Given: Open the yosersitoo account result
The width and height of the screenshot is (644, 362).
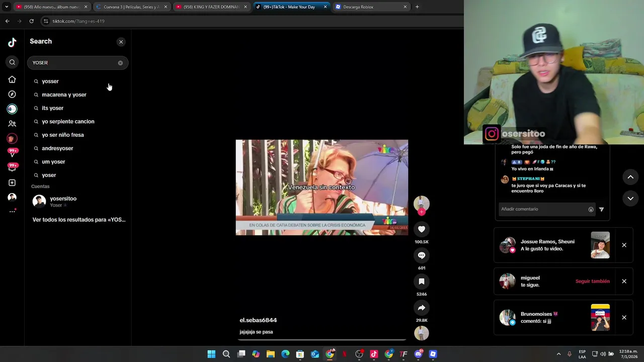Looking at the screenshot, I should (77, 202).
